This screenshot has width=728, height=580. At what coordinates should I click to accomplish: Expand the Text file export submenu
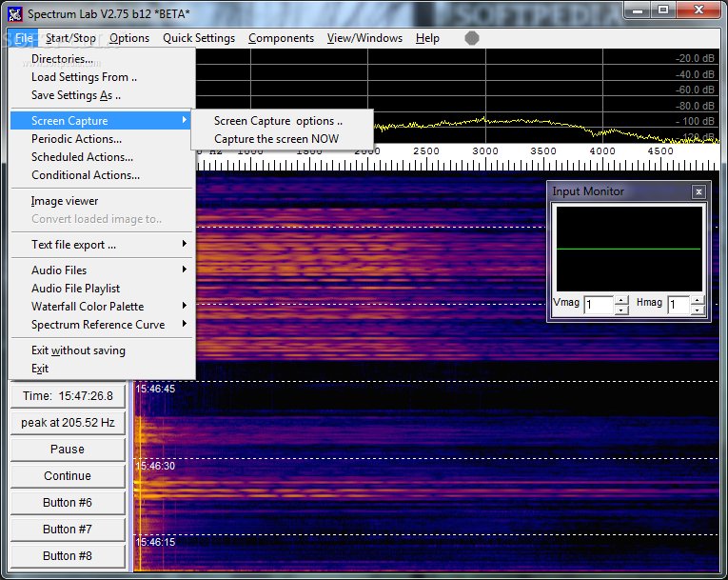coord(102,245)
